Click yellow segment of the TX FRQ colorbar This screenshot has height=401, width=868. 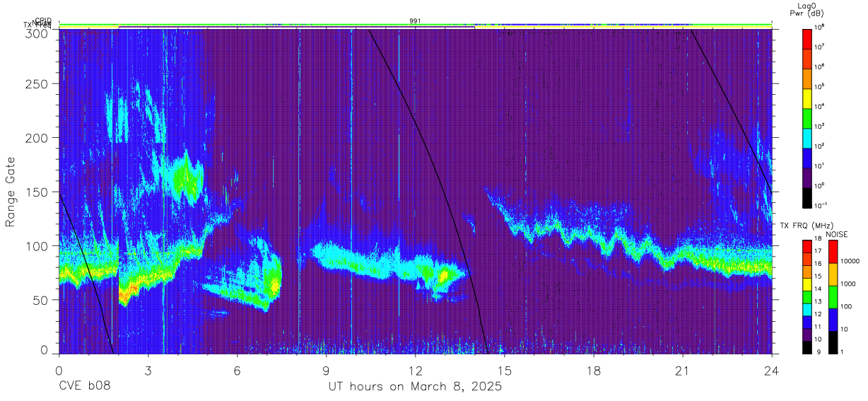(x=807, y=284)
